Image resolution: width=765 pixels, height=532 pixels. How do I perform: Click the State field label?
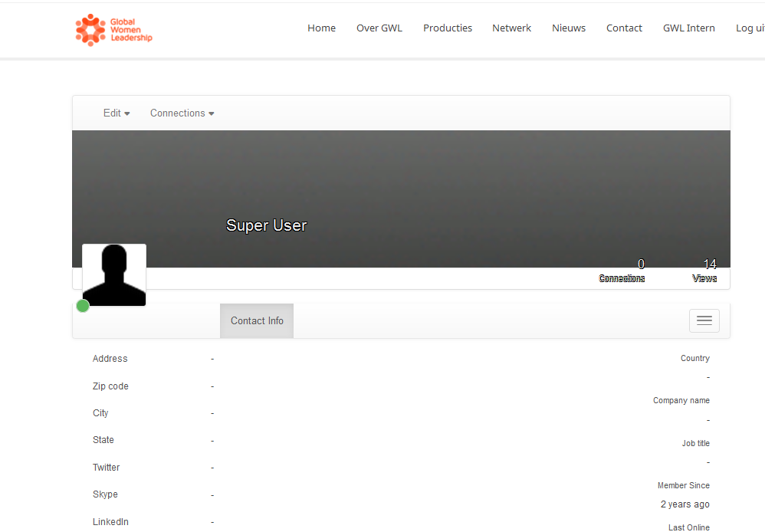click(103, 440)
